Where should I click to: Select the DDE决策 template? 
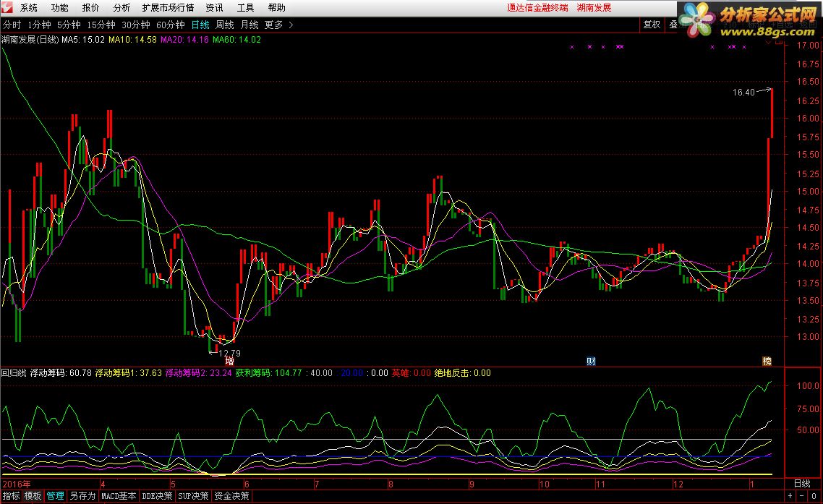point(157,495)
